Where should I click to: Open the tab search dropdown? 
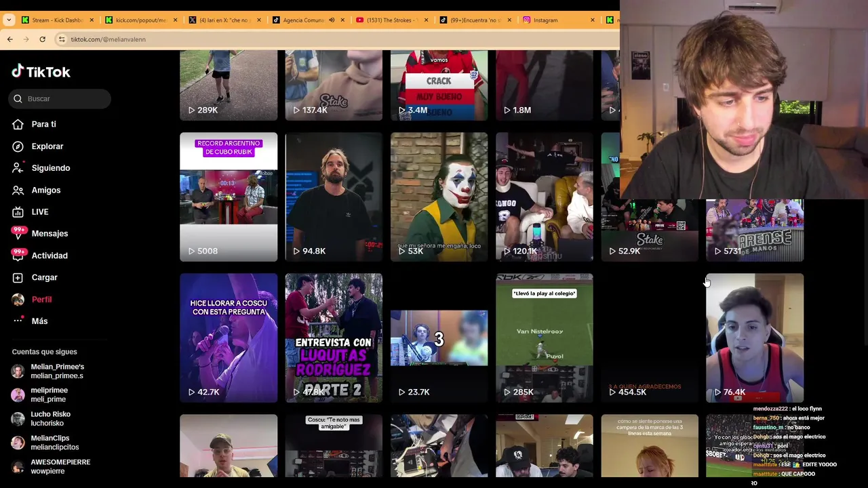[8, 20]
